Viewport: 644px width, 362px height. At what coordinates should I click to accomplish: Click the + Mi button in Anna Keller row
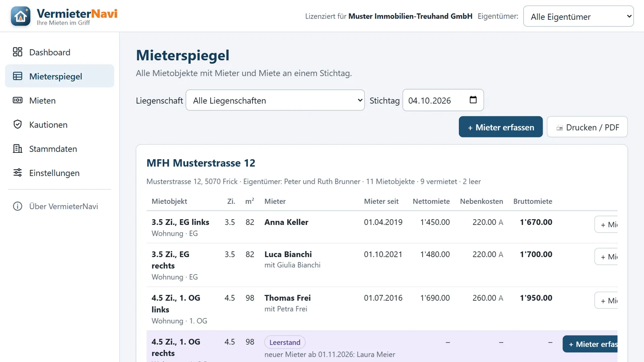(x=606, y=224)
